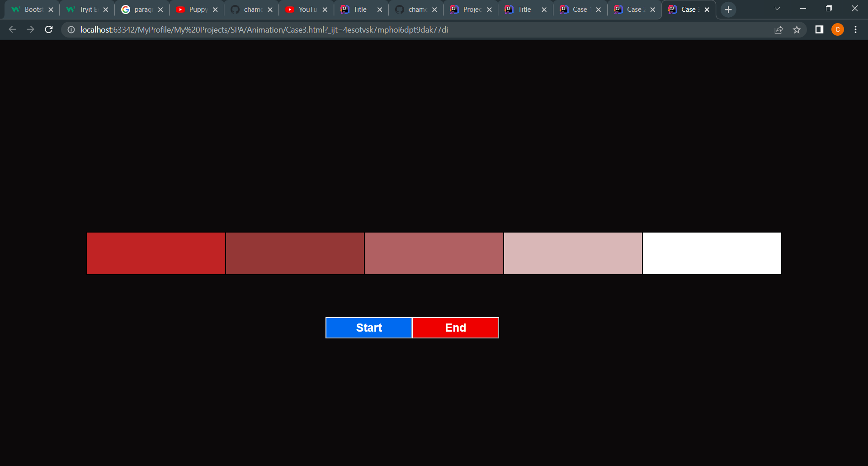
Task: Close the second Case tab
Action: tap(653, 10)
